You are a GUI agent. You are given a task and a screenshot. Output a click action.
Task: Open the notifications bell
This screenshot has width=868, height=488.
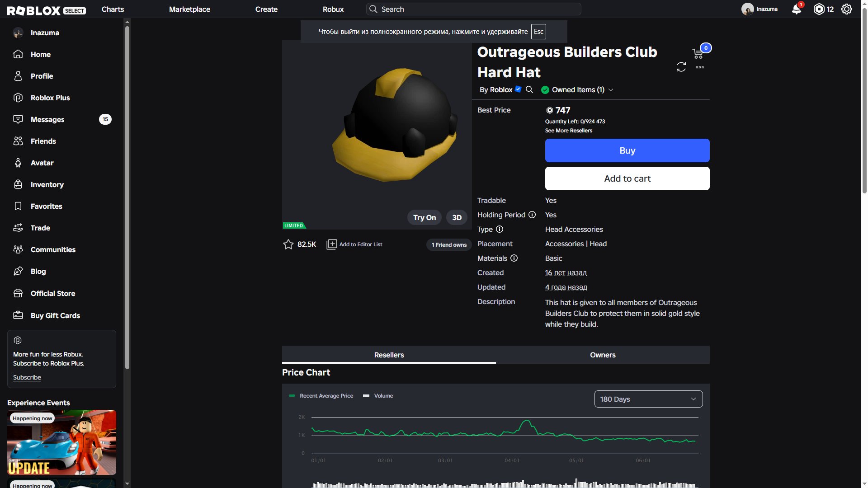(x=797, y=9)
